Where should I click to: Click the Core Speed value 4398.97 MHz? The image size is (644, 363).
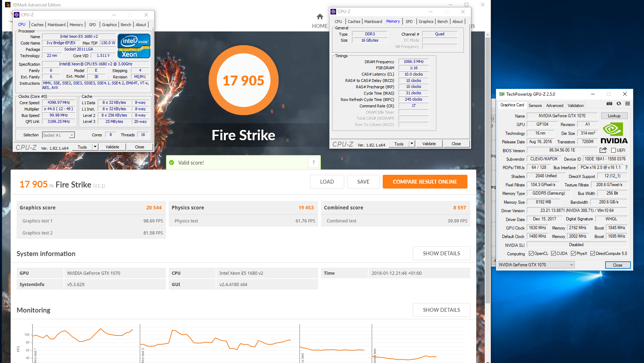click(59, 103)
